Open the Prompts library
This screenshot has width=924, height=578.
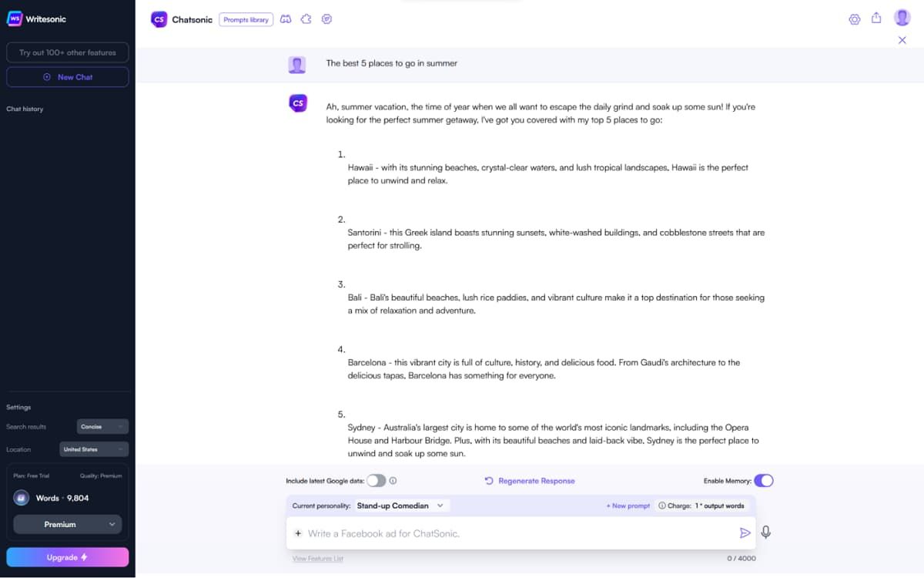[246, 19]
